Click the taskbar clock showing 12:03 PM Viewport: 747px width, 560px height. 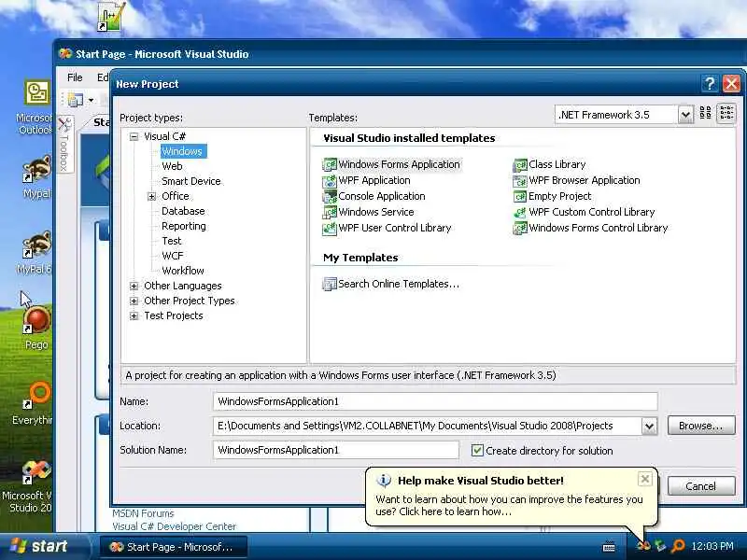tap(712, 547)
